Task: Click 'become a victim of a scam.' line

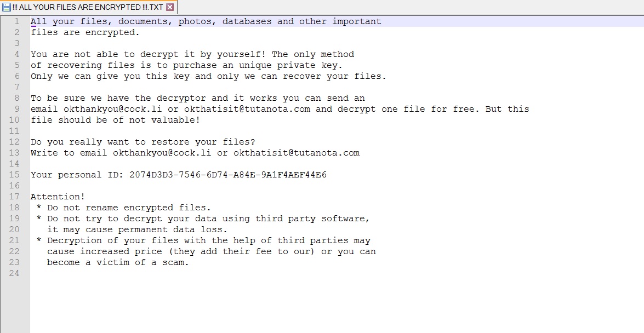Action: coord(118,262)
